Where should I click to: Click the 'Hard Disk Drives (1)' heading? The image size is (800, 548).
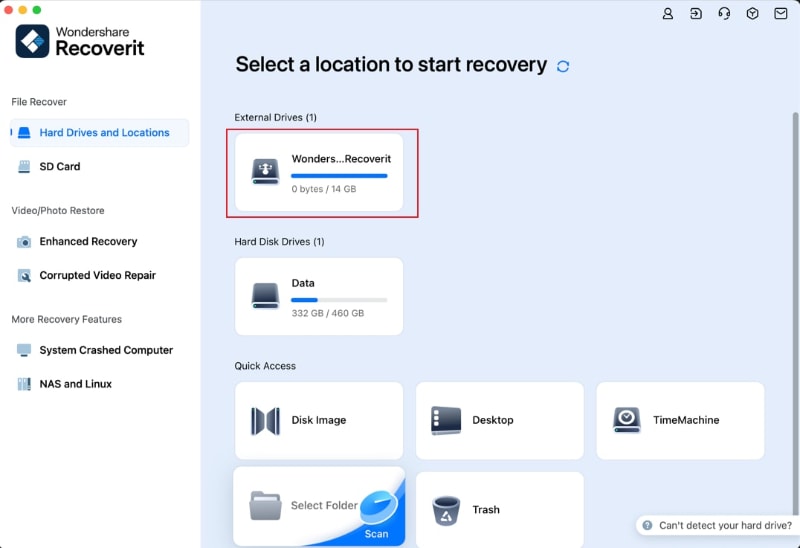[x=279, y=242]
